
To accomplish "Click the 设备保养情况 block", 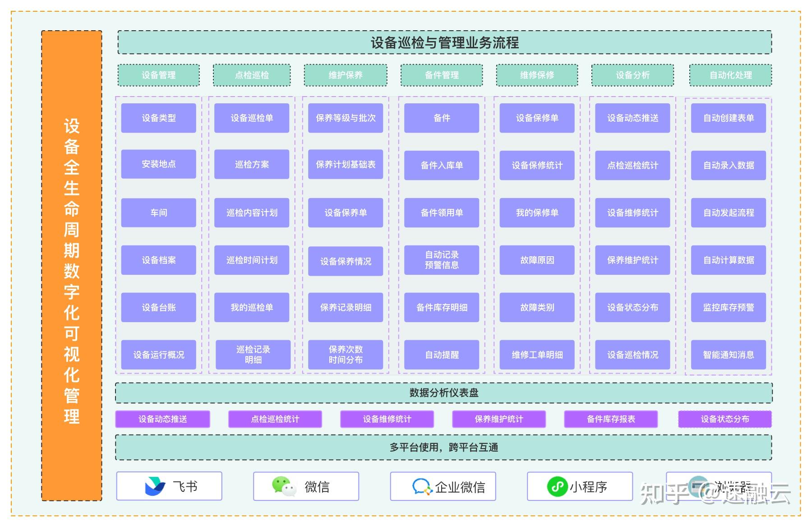I will coord(346,261).
